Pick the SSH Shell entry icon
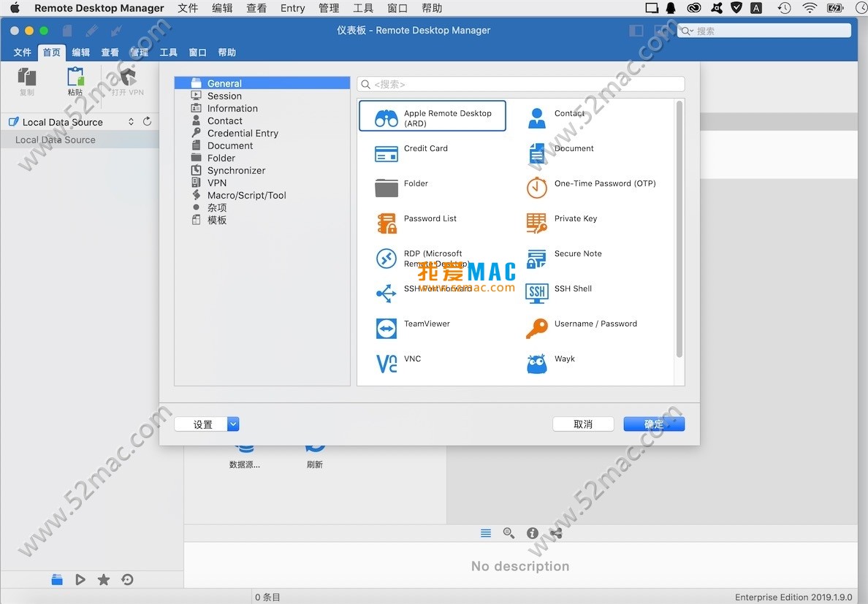Viewport: 868px width, 604px height. pos(536,294)
